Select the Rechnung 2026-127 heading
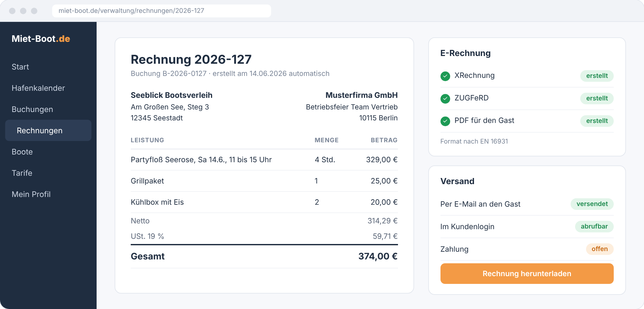 pyautogui.click(x=191, y=60)
